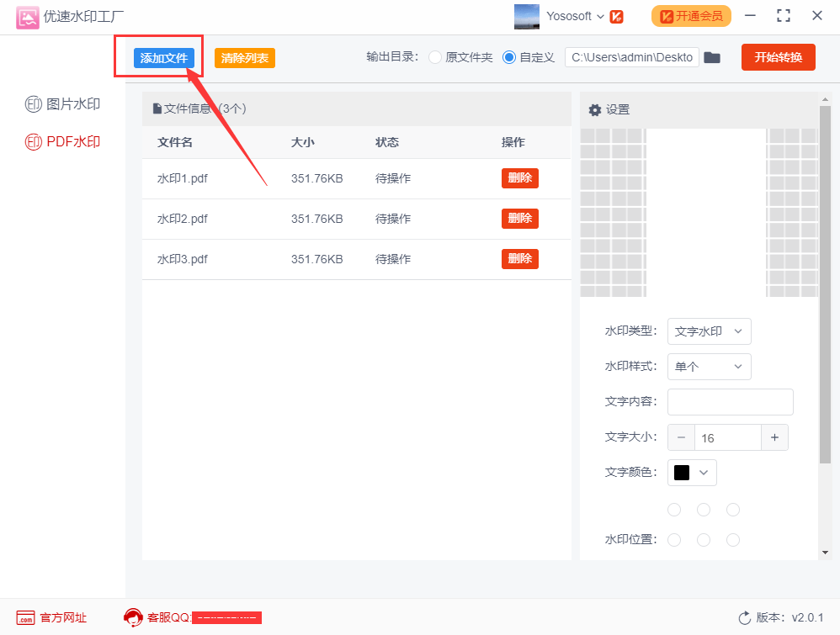840x635 pixels.
Task: Select 原文件夹 output radio button
Action: point(435,57)
